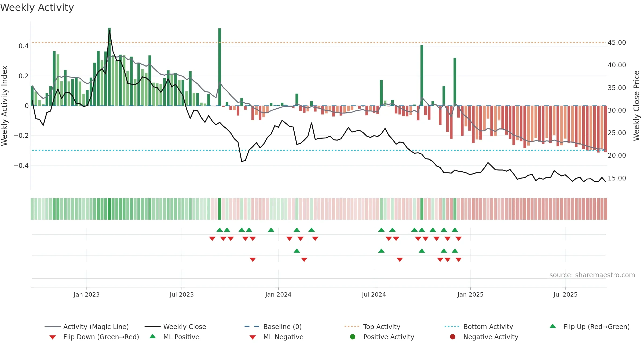644x362 pixels.
Task: Click the 20.00 price axis label
Action: pyautogui.click(x=617, y=155)
